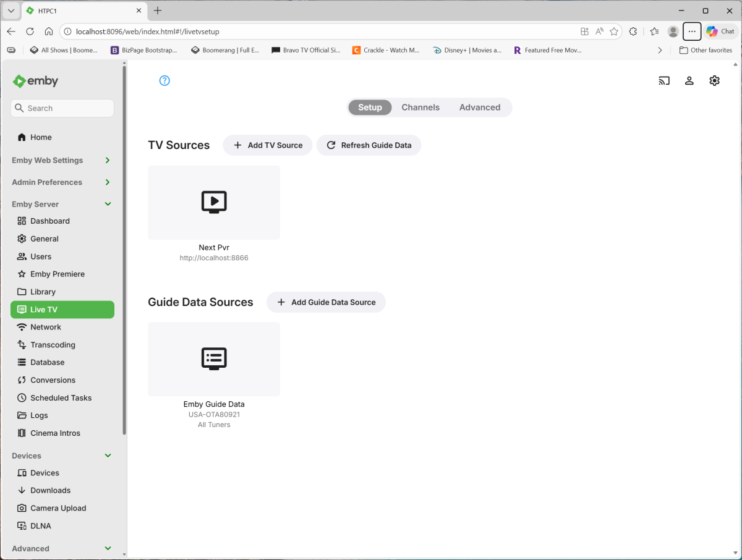Open Dashboard in the sidebar
The width and height of the screenshot is (742, 560).
[62, 221]
